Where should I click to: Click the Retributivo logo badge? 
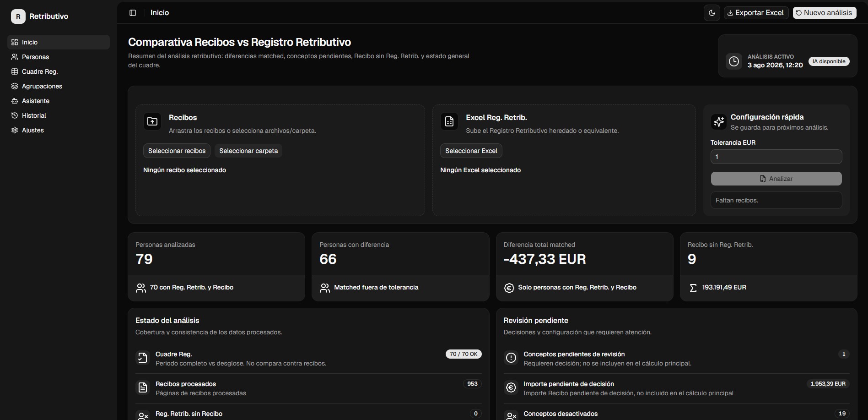click(x=18, y=16)
